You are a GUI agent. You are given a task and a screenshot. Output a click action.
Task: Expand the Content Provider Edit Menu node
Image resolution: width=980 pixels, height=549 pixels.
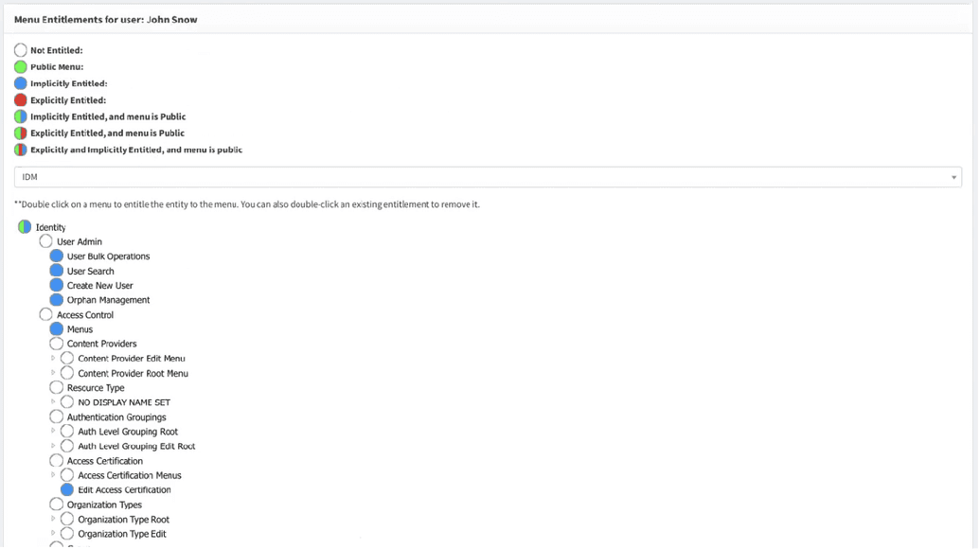tap(54, 358)
